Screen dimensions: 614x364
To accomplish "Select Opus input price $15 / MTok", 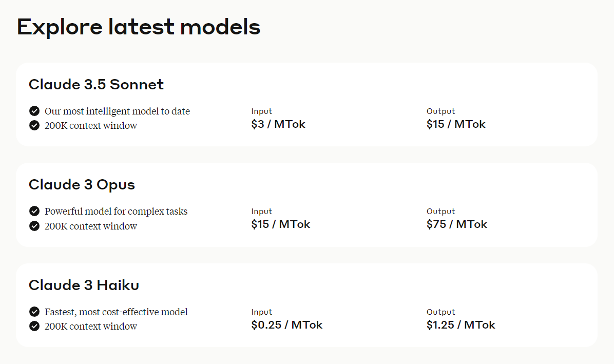I will pyautogui.click(x=281, y=224).
